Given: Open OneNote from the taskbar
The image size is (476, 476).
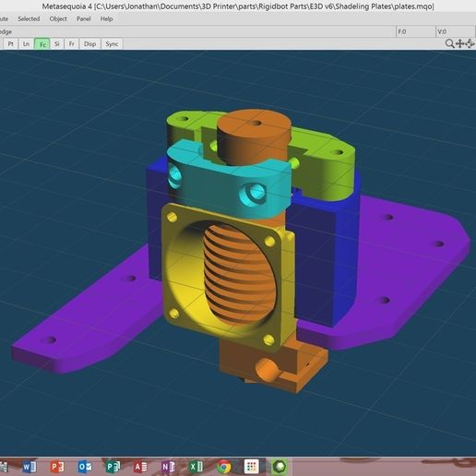Looking at the screenshot, I should point(168,467).
